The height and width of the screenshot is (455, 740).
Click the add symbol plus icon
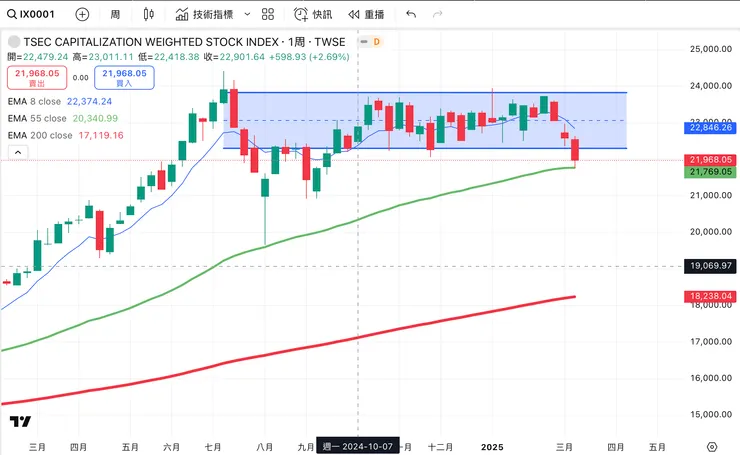click(x=82, y=15)
